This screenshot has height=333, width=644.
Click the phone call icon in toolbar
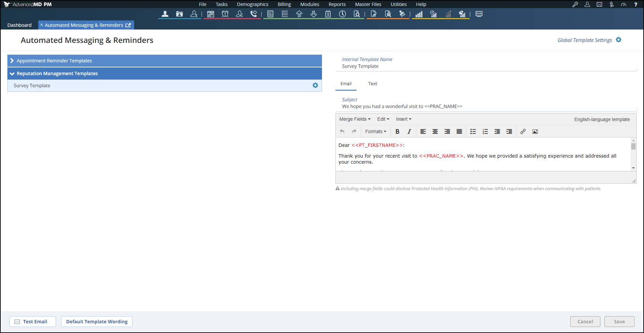pos(254,14)
